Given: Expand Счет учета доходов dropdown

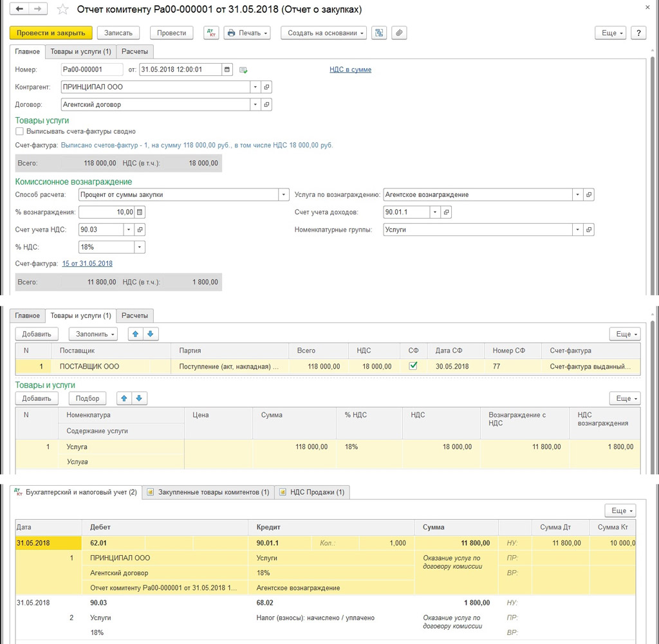Looking at the screenshot, I should coord(435,212).
